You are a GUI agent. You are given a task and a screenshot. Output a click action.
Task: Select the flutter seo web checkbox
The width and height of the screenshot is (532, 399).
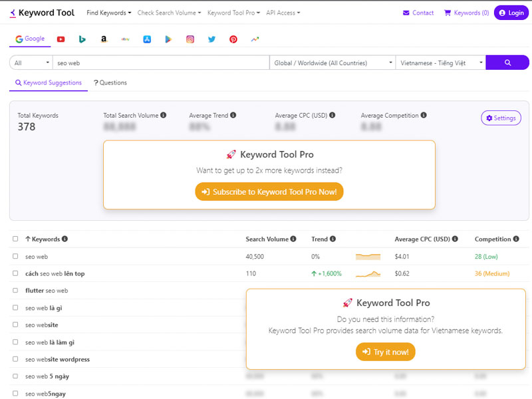pyautogui.click(x=15, y=291)
